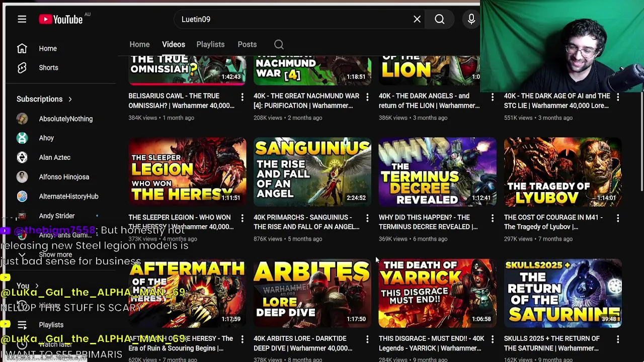Switch to the channel Home tab
This screenshot has width=644, height=362.
[139, 44]
